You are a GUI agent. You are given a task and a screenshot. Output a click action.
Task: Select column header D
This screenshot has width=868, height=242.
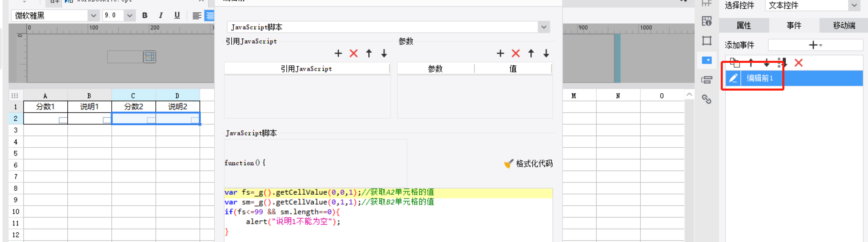[177, 95]
